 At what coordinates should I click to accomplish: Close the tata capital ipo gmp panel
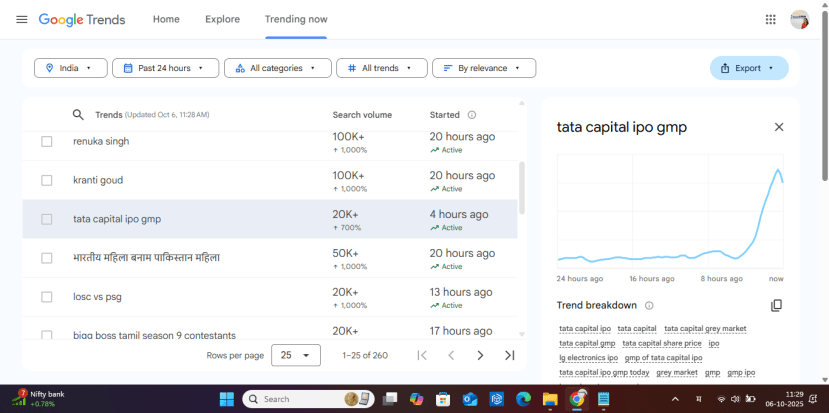779,127
